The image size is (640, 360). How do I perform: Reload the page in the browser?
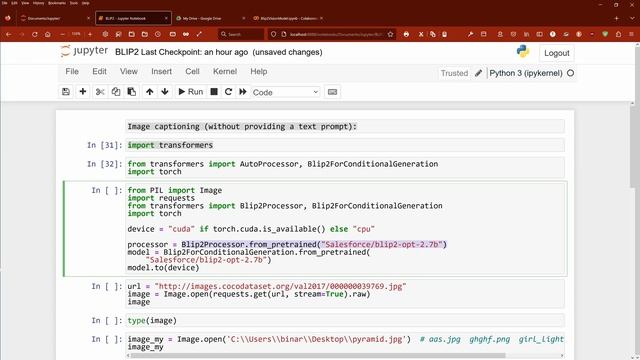(x=35, y=34)
